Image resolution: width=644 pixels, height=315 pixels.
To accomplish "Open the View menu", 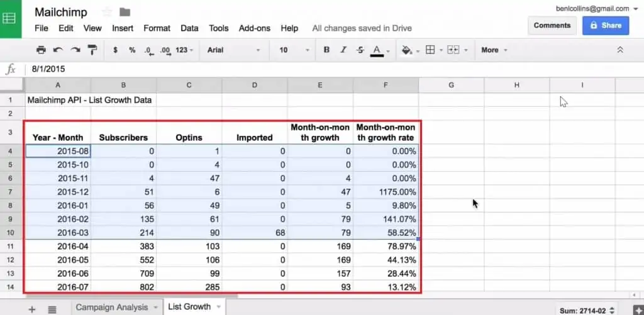I will 92,28.
